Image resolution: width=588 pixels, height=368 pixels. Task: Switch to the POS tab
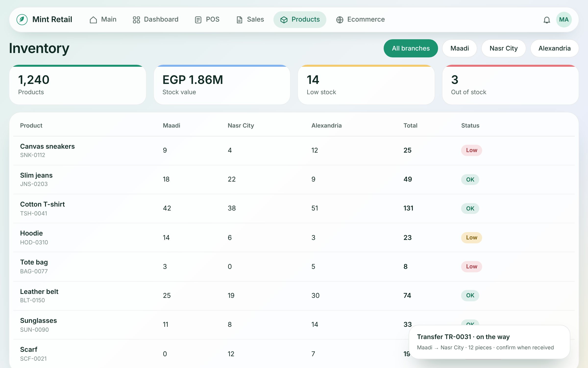[x=207, y=20]
